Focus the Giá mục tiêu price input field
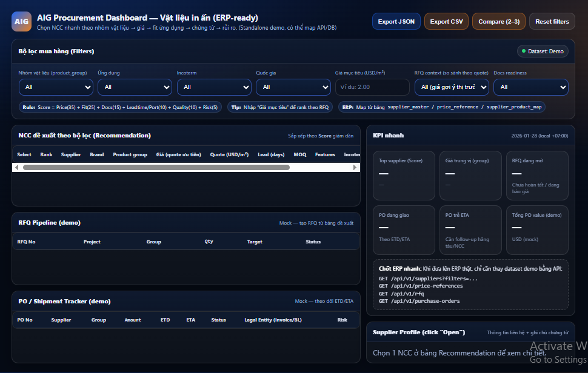The image size is (588, 373). pyautogui.click(x=372, y=87)
